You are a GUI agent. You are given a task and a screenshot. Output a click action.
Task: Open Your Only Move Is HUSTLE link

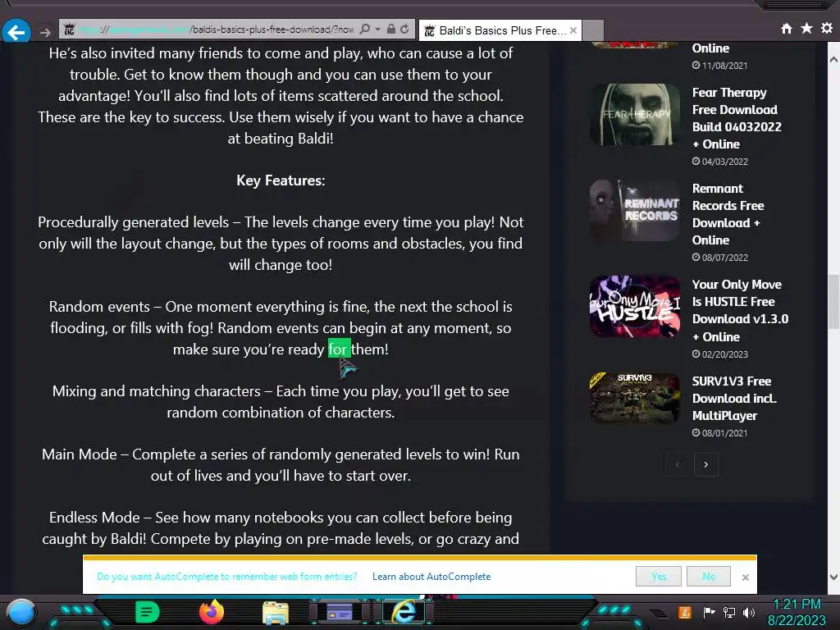pyautogui.click(x=740, y=311)
